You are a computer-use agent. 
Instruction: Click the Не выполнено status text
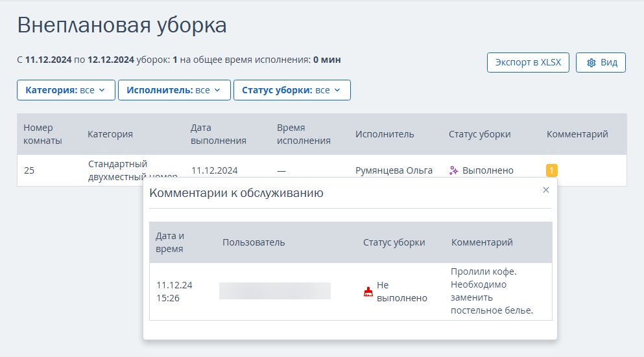[x=401, y=292]
